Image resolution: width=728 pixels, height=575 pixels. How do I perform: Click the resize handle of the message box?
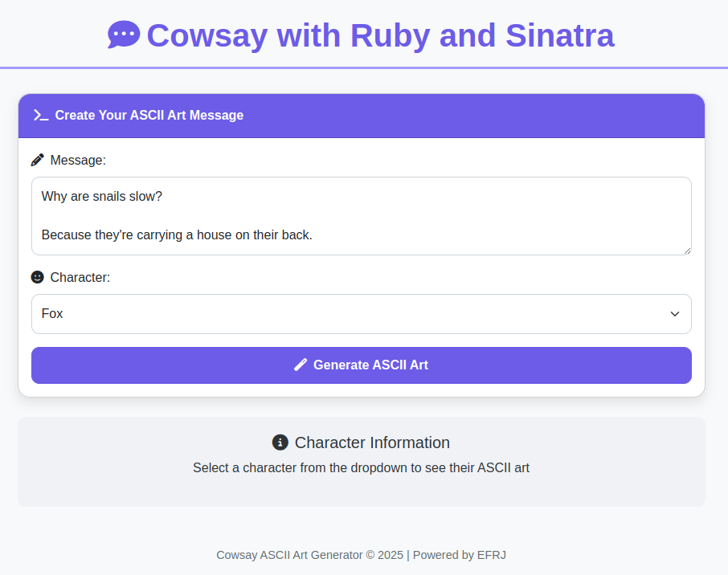click(687, 250)
